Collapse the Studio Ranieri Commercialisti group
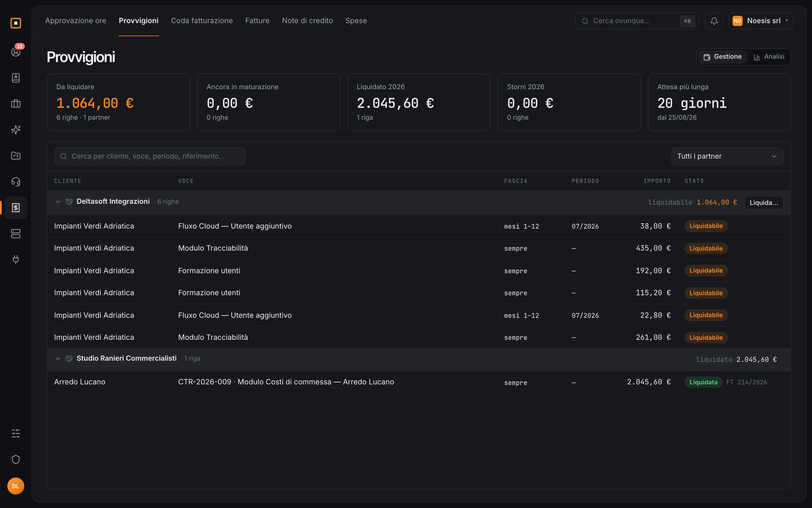The width and height of the screenshot is (812, 508). [58, 358]
